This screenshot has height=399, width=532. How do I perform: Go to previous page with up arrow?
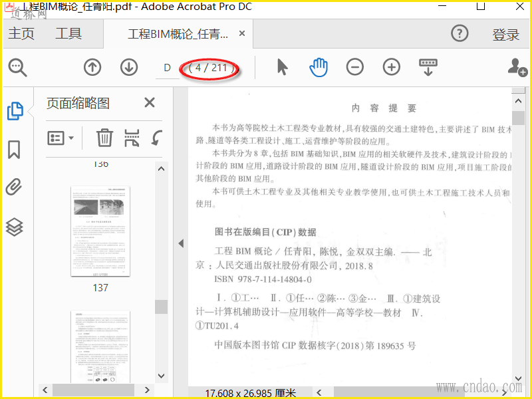click(x=92, y=67)
